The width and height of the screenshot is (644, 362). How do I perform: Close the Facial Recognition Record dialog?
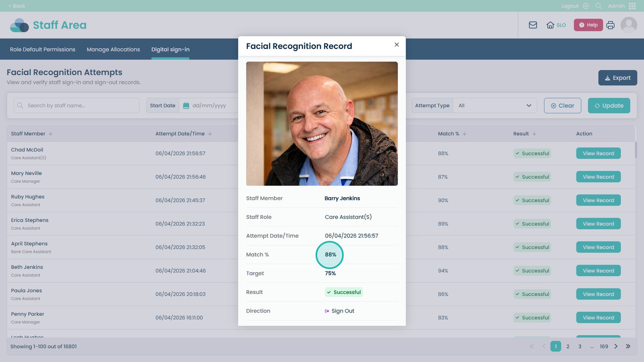(x=396, y=45)
